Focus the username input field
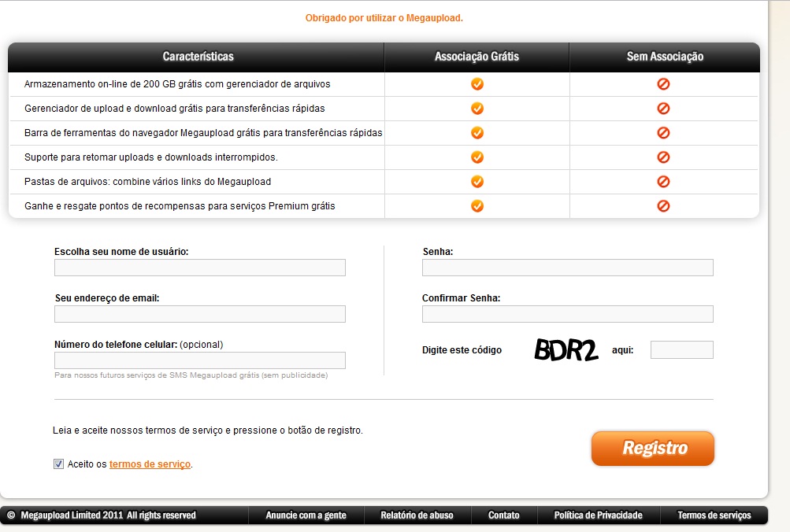 point(200,268)
